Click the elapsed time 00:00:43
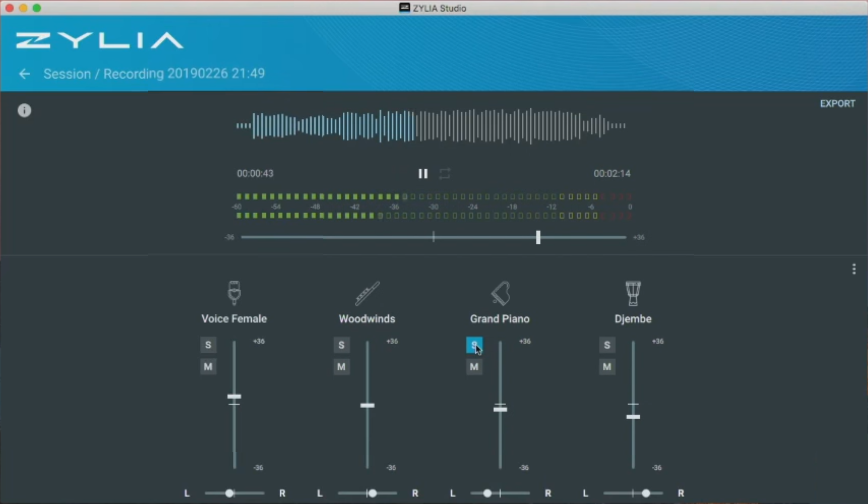868x504 pixels. pos(255,174)
